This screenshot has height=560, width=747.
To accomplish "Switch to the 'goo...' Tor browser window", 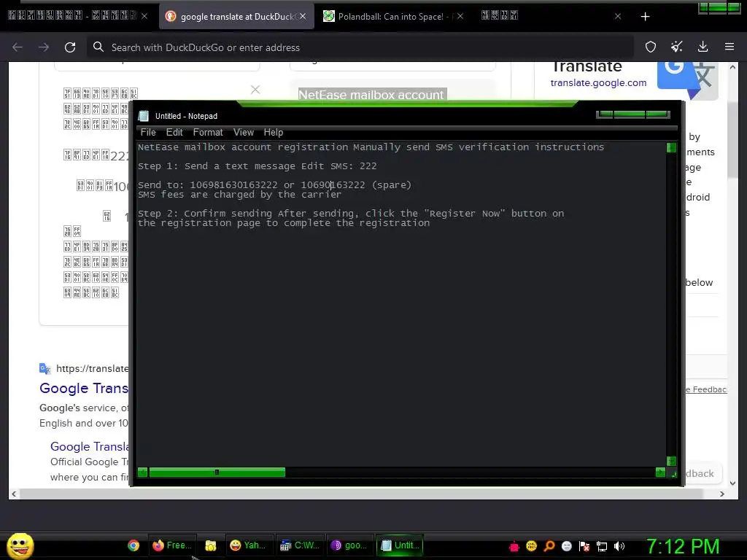I will click(x=349, y=545).
